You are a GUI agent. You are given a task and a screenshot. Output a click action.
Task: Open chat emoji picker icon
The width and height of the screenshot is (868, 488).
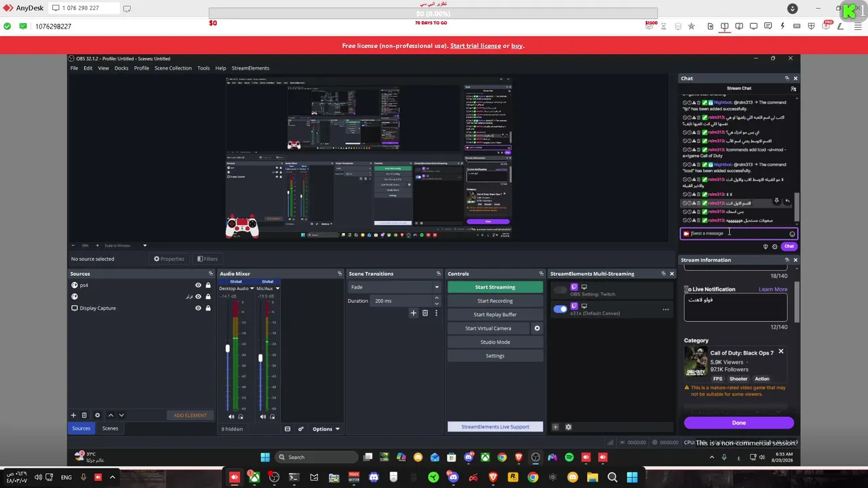(x=792, y=234)
